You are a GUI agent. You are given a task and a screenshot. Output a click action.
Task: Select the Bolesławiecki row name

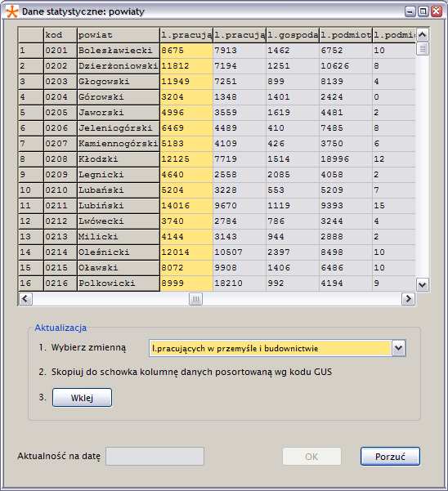click(x=119, y=51)
